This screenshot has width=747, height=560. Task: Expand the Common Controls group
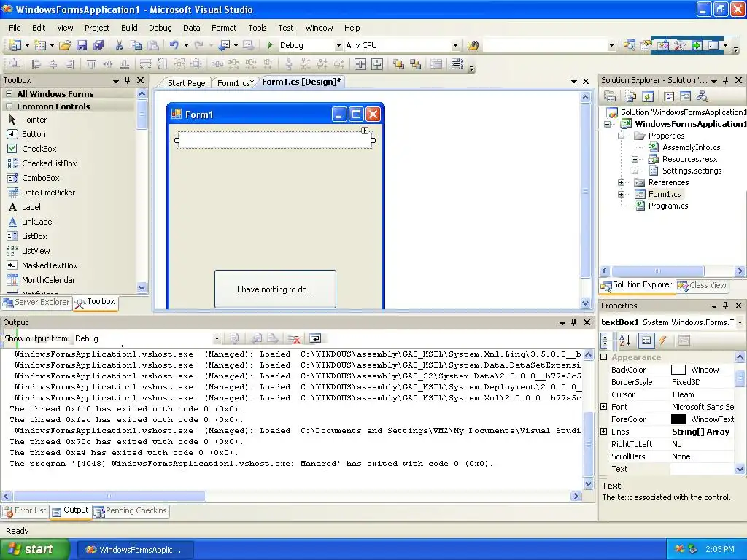tap(9, 106)
